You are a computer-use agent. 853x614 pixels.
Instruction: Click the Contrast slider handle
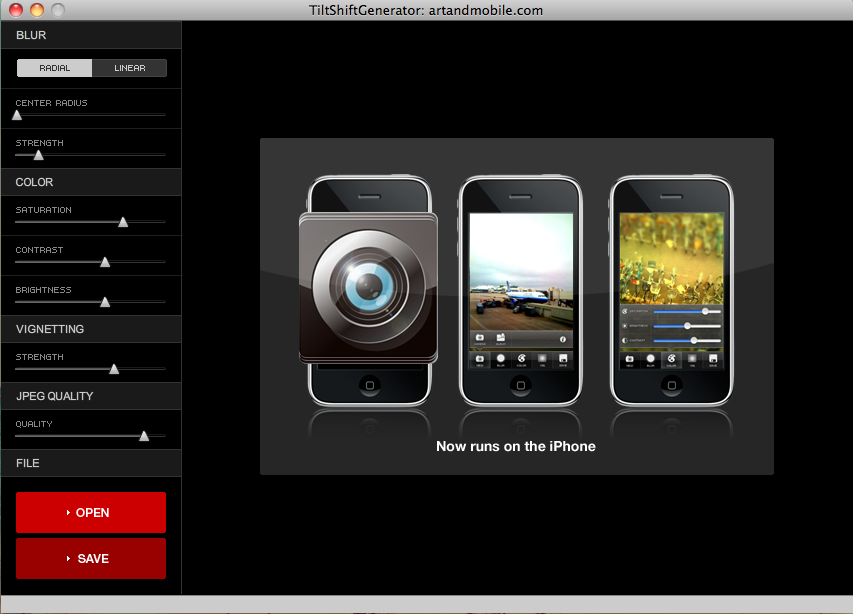tap(105, 262)
